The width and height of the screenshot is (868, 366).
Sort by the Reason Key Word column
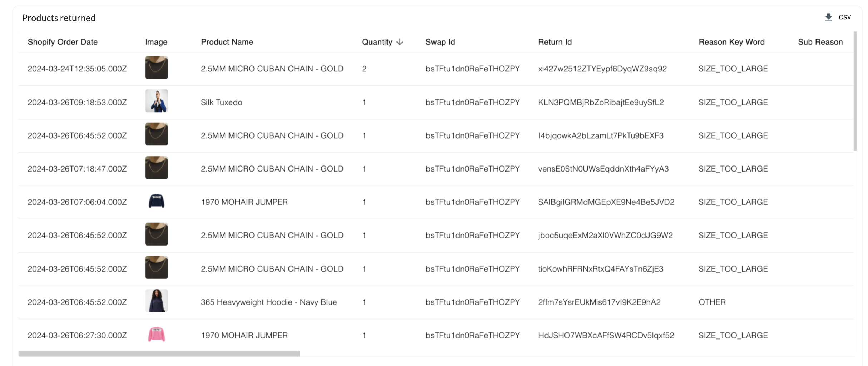point(731,42)
